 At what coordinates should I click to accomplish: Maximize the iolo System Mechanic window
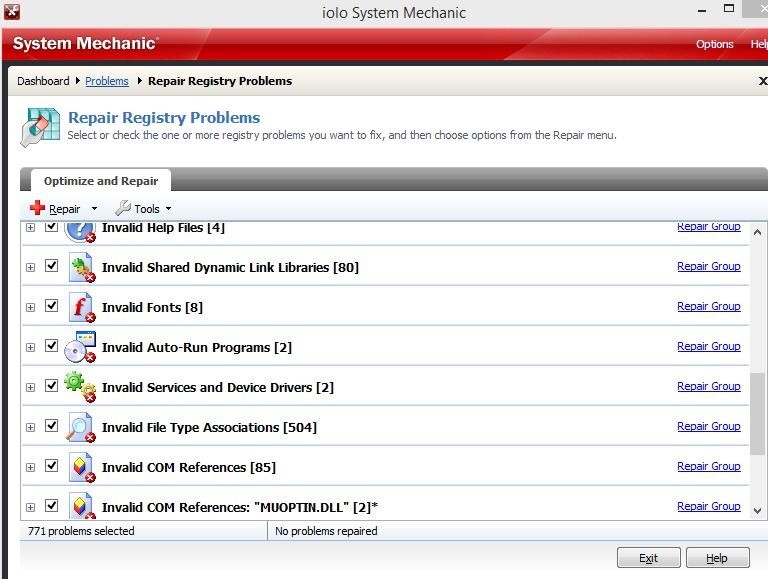point(729,8)
